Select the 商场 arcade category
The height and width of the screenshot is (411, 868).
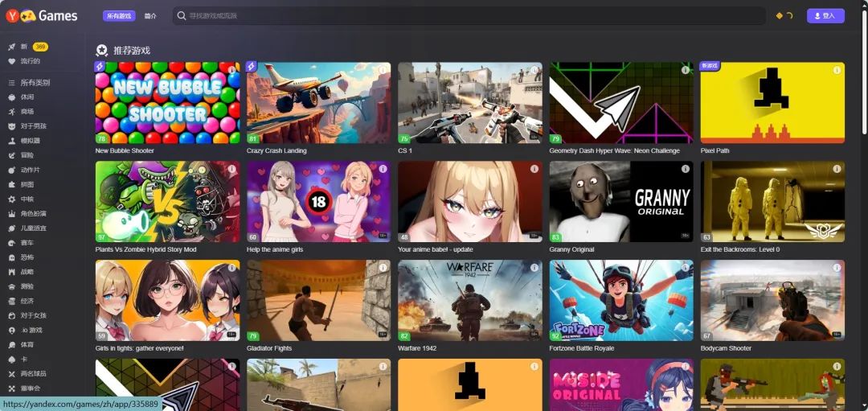(21, 111)
